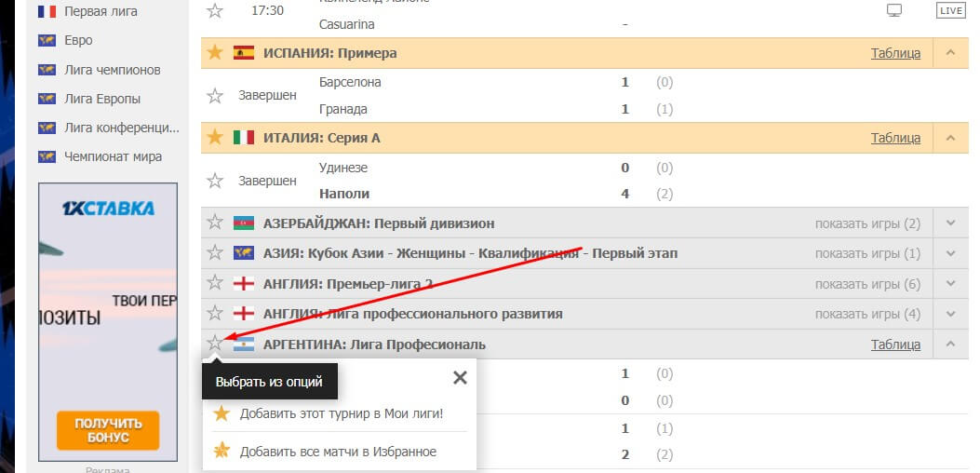The height and width of the screenshot is (473, 980).
Task: Open Лига Европы in sidebar
Action: point(102,99)
